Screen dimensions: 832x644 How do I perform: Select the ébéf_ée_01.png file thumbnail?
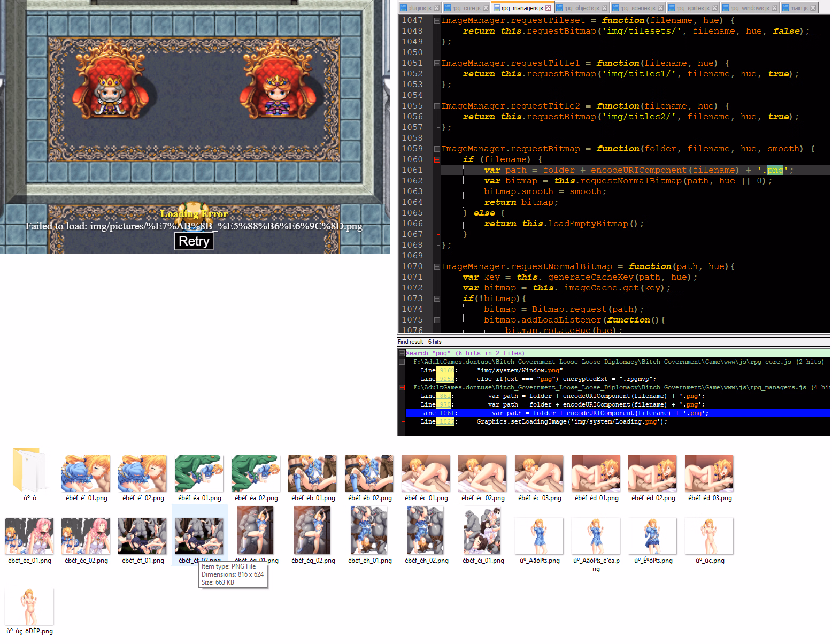coord(29,536)
